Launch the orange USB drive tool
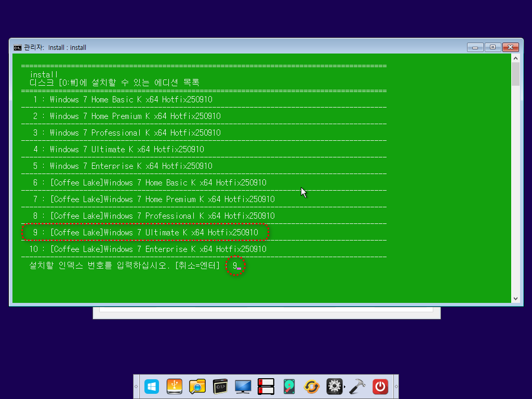Screen dimensions: 532x399 (x=175, y=387)
